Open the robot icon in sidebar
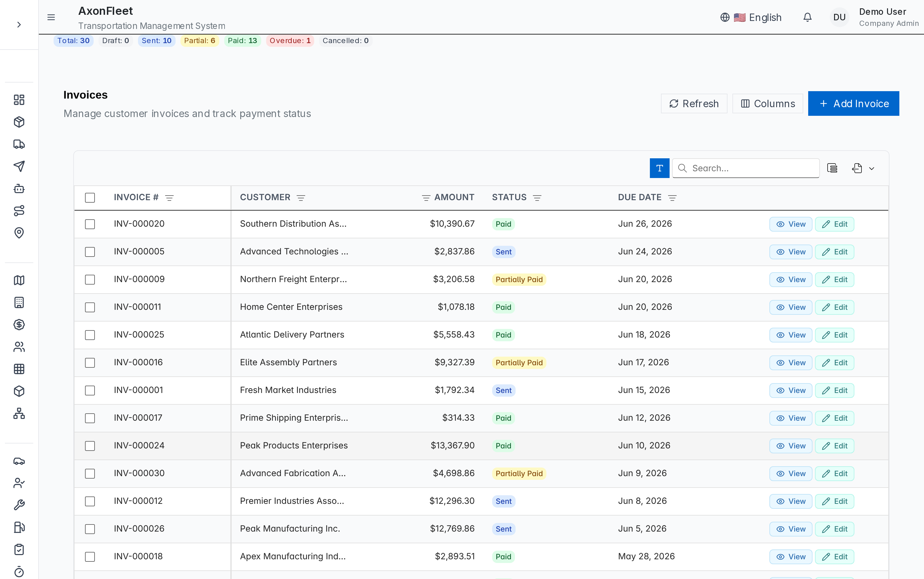This screenshot has width=924, height=579. pyautogui.click(x=19, y=188)
